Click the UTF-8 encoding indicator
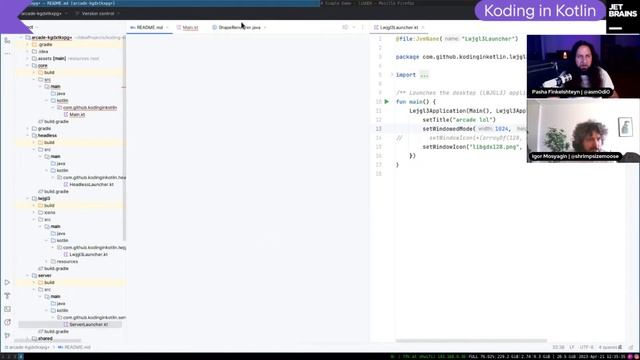The height and width of the screenshot is (360, 640). (x=587, y=347)
